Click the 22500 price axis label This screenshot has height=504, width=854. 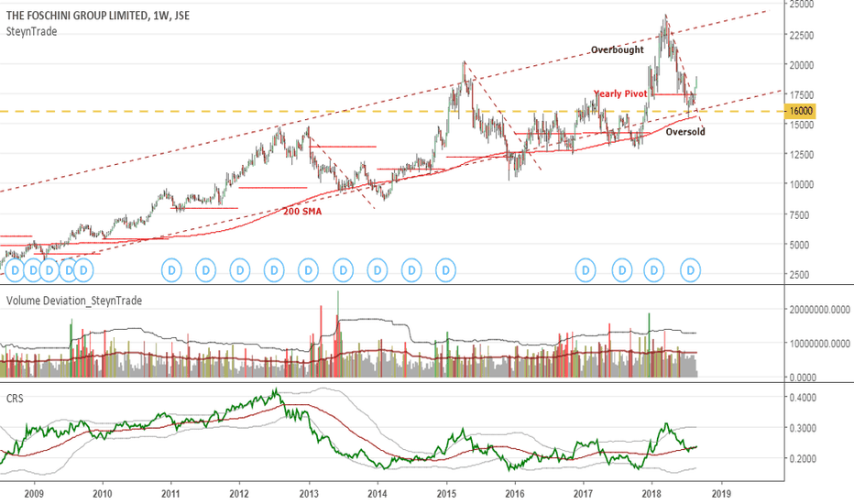coord(801,36)
